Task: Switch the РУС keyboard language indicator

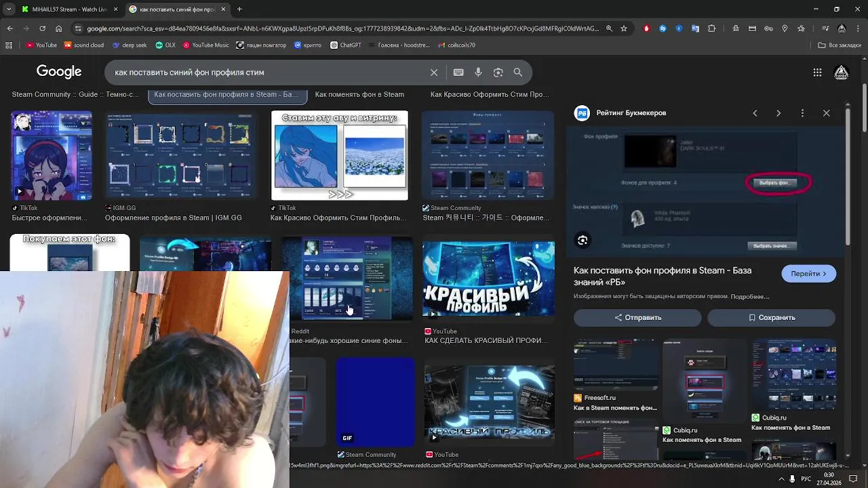Action: (x=806, y=479)
